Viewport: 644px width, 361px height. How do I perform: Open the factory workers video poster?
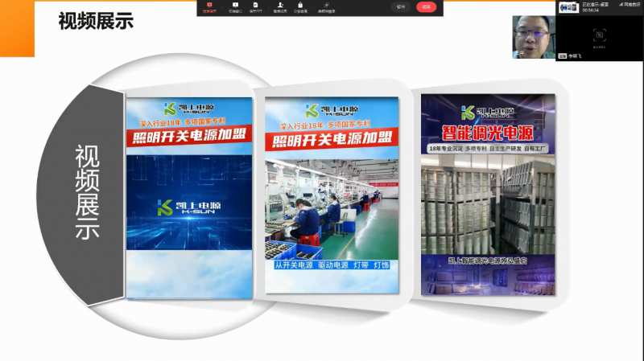[332, 195]
